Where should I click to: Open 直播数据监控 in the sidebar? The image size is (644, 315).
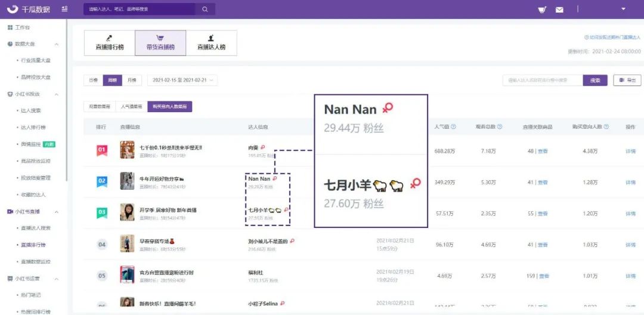point(35,262)
